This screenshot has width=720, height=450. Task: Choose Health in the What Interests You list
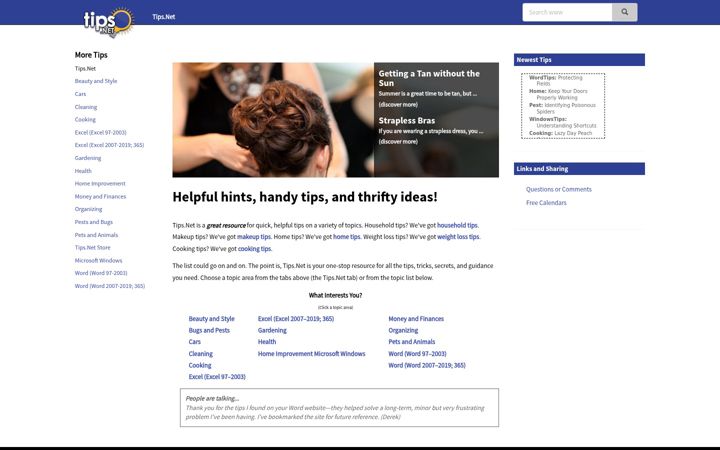click(267, 342)
